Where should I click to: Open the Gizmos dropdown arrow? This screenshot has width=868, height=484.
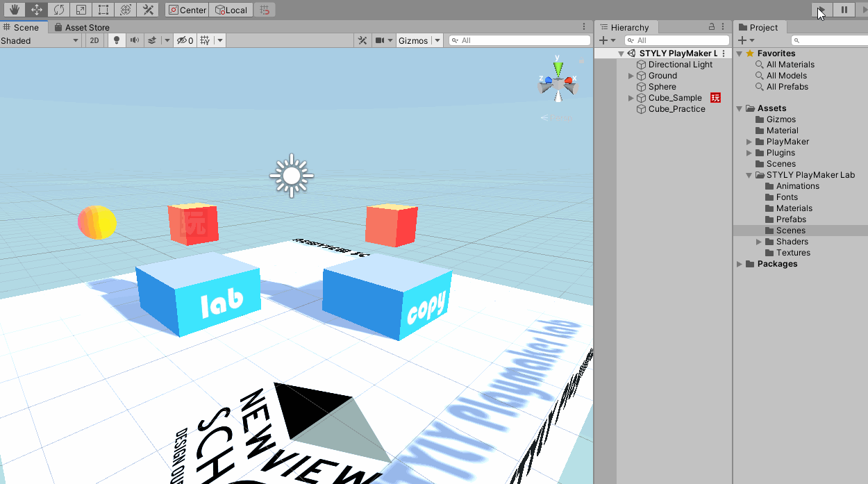coord(437,40)
